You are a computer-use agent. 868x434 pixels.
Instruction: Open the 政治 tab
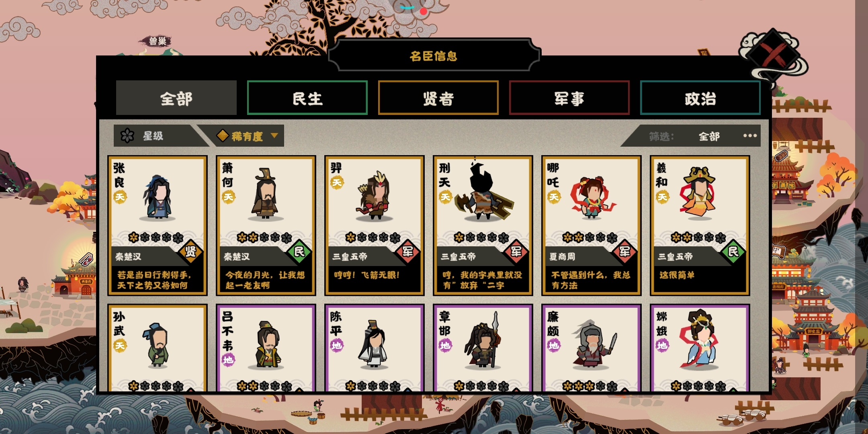(700, 98)
